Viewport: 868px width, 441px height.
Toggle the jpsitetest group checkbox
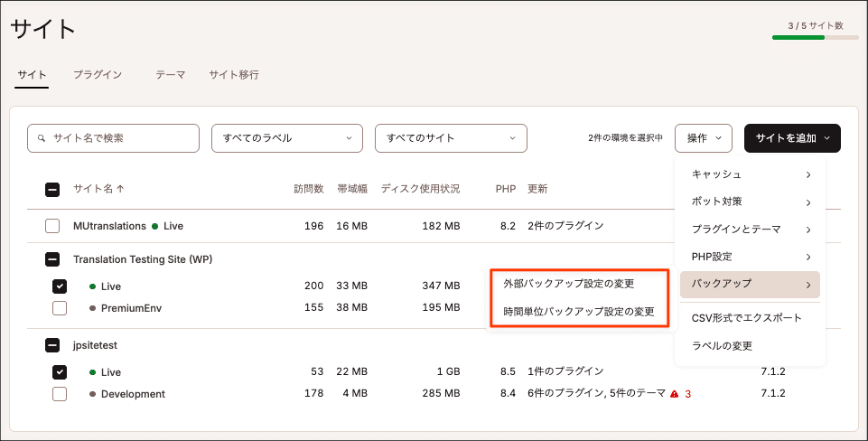coord(52,345)
